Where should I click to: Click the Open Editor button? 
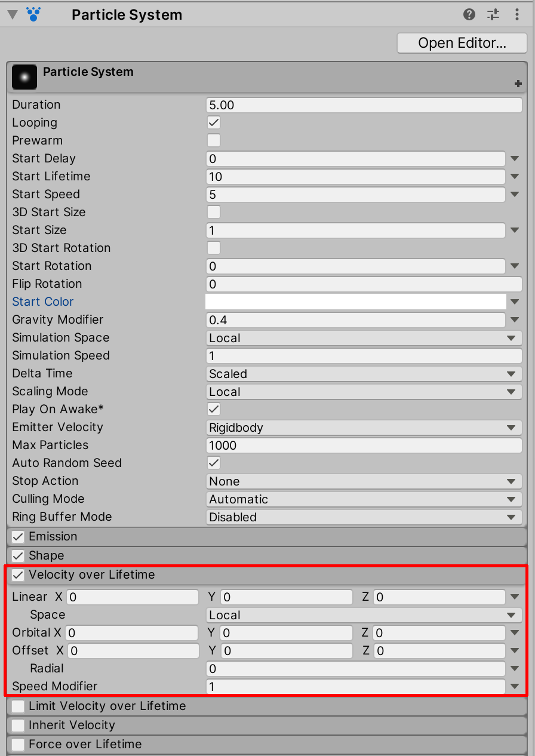pos(462,43)
